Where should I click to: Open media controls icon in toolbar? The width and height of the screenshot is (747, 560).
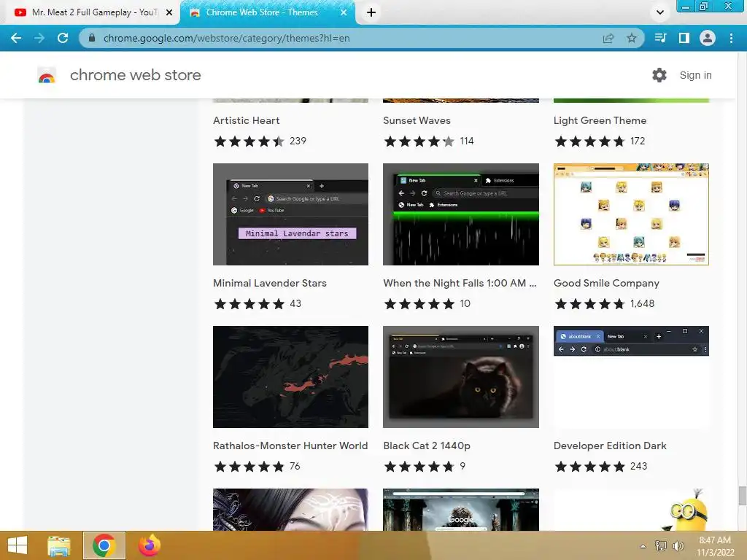click(x=660, y=38)
